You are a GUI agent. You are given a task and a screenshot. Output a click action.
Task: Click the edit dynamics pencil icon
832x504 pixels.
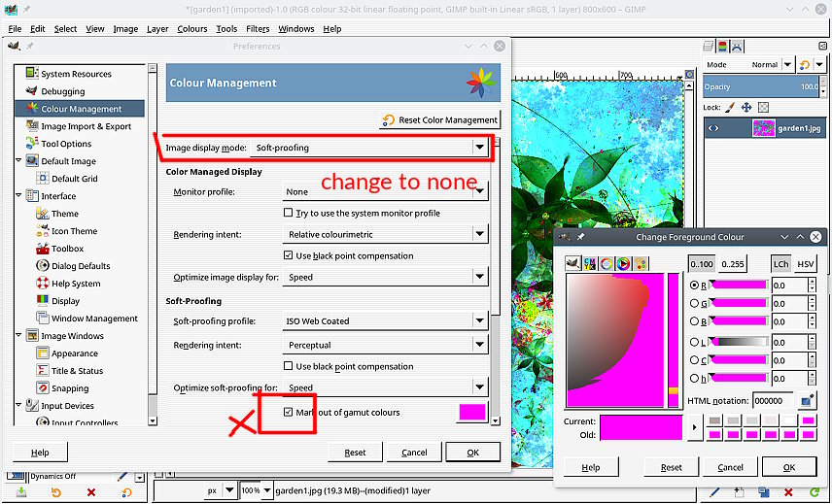(x=123, y=477)
